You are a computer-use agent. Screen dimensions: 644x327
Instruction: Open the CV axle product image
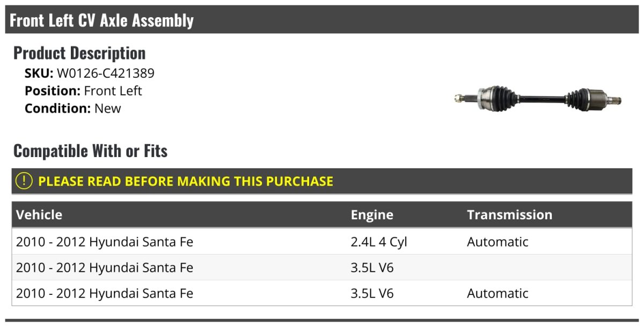(x=537, y=99)
